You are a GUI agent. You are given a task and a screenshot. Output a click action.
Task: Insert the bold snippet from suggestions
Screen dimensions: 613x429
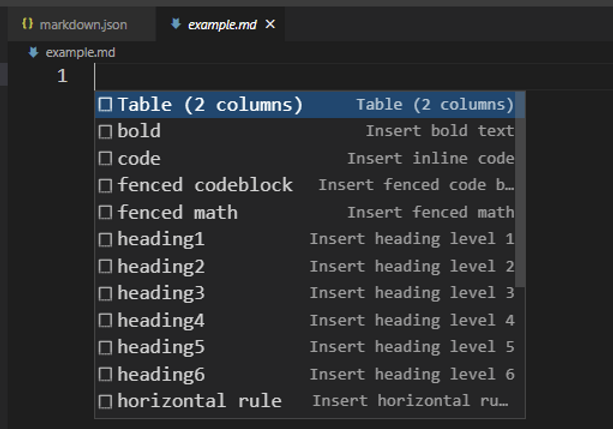(x=139, y=131)
